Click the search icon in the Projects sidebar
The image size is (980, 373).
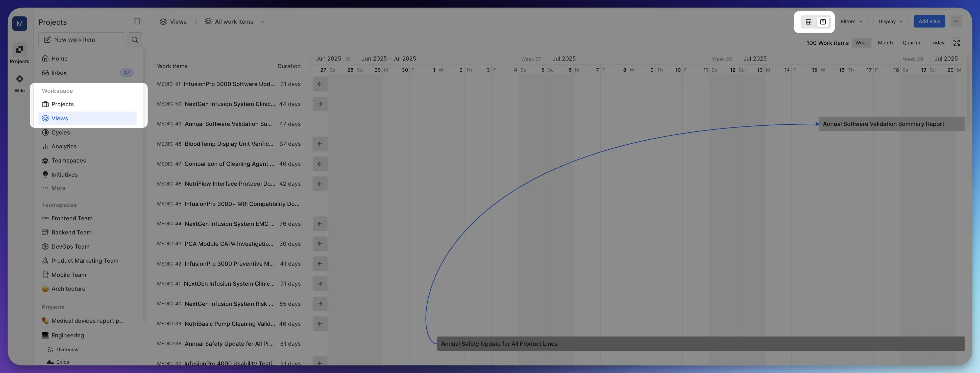coord(135,40)
